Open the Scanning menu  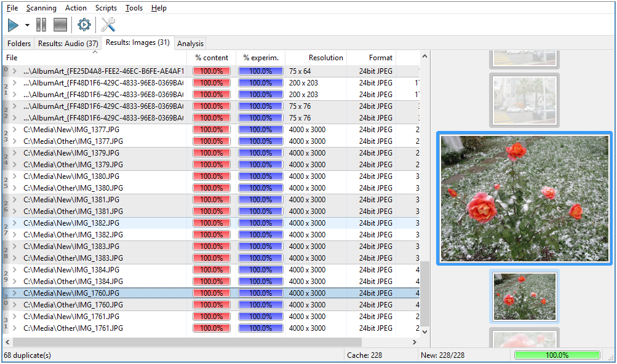pos(41,8)
